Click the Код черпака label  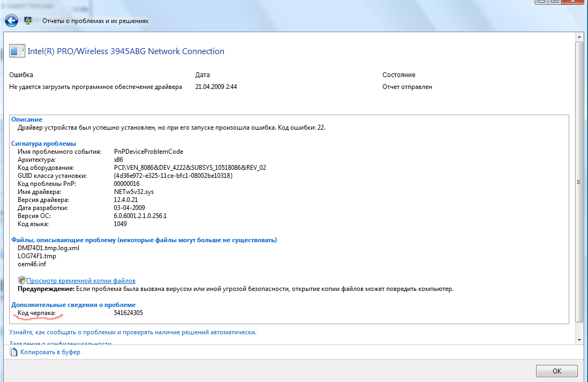(x=36, y=313)
